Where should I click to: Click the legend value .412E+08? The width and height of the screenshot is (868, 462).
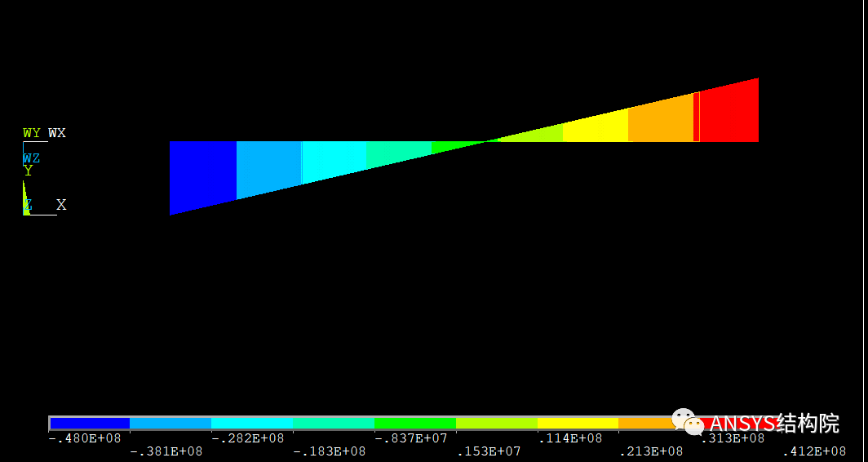814,451
